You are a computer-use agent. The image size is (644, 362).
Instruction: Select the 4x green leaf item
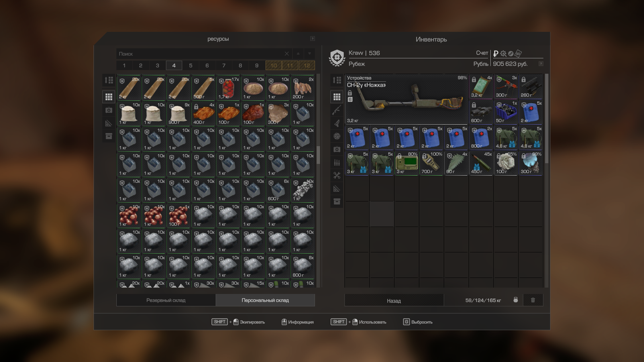click(x=456, y=163)
